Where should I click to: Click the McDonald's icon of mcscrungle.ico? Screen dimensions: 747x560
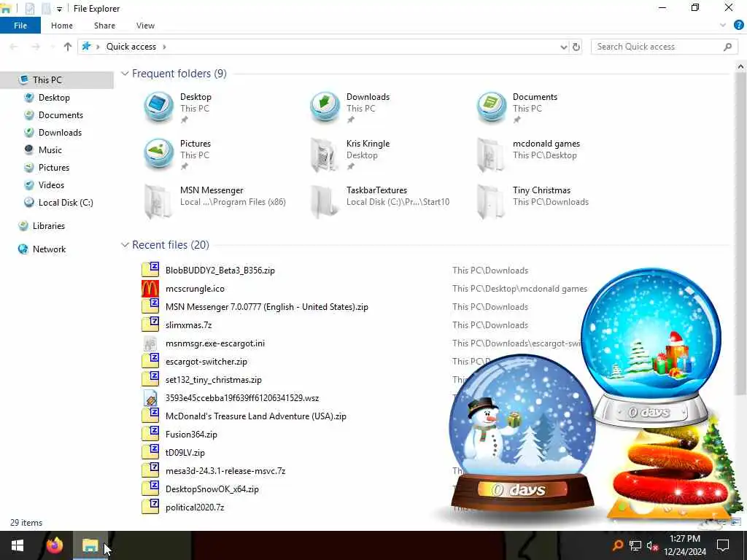click(150, 289)
